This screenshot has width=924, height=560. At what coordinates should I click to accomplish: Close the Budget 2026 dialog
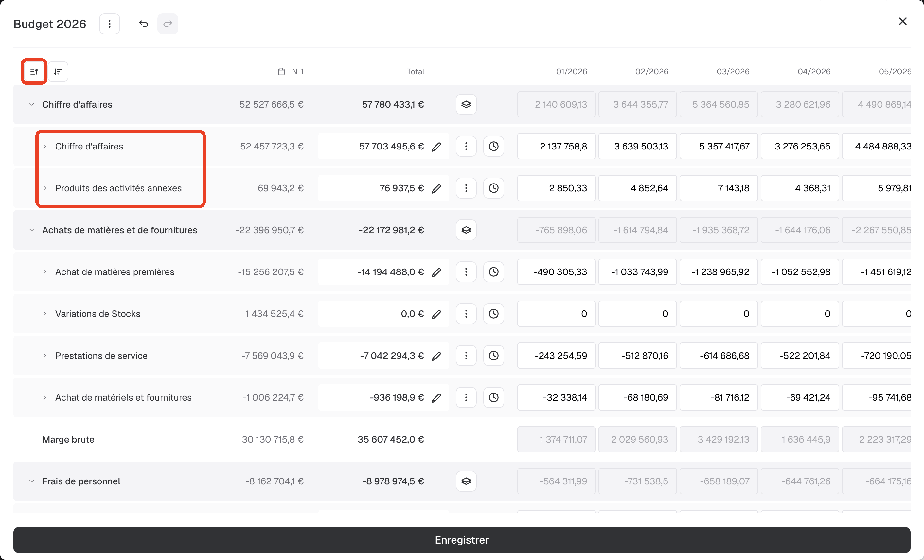[903, 21]
